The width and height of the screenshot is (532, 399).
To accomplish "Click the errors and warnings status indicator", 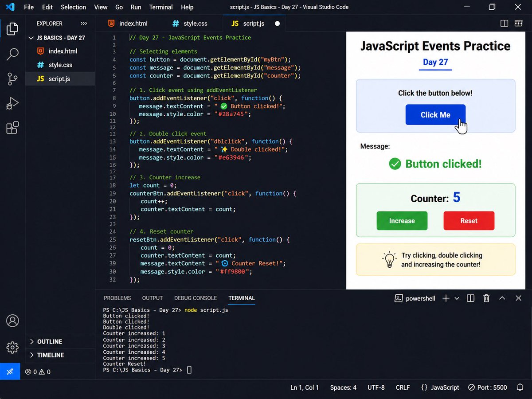I will (x=38, y=372).
